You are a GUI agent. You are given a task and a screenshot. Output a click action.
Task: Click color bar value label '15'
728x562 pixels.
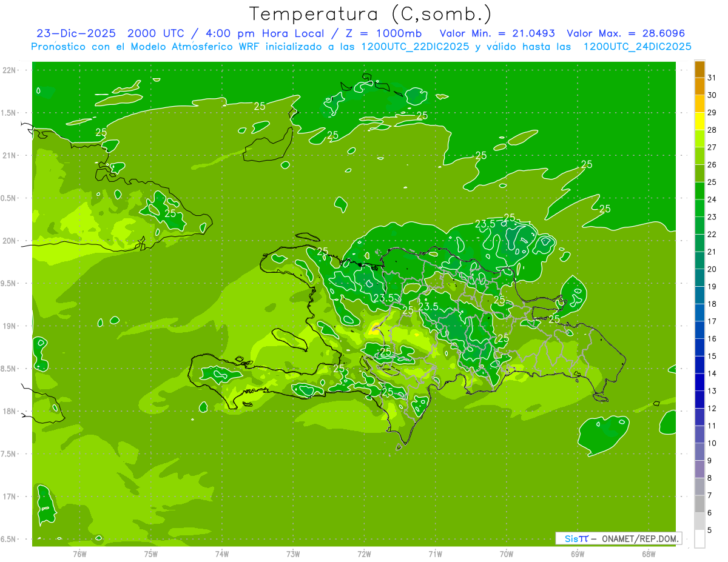(x=712, y=356)
